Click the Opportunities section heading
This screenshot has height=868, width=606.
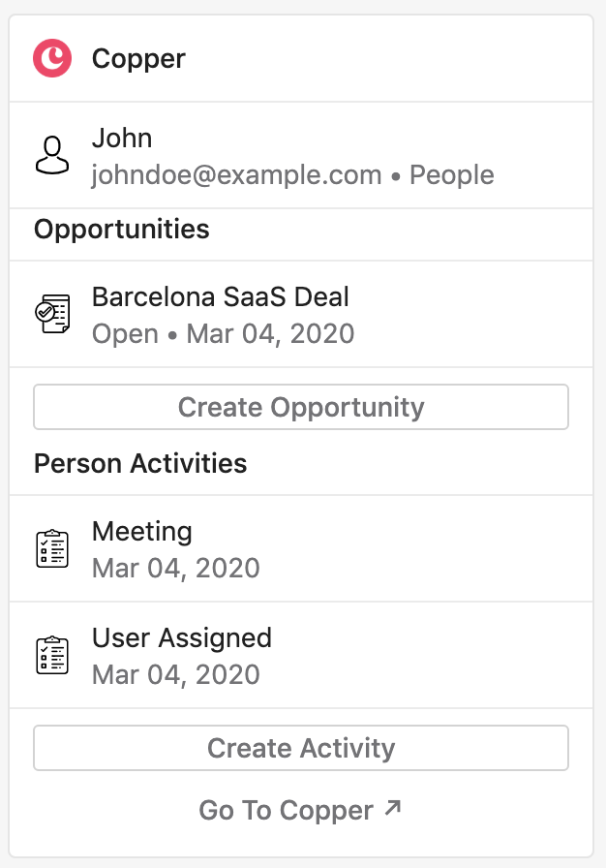point(122,230)
